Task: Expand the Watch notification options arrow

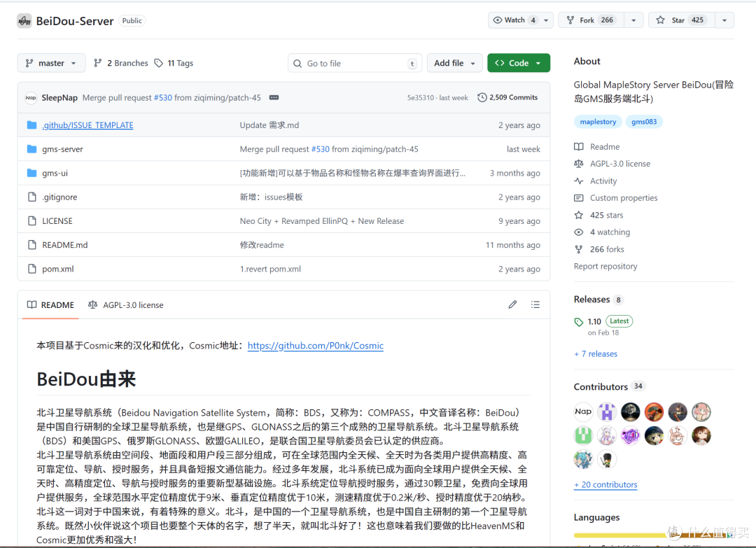Action: pos(546,20)
